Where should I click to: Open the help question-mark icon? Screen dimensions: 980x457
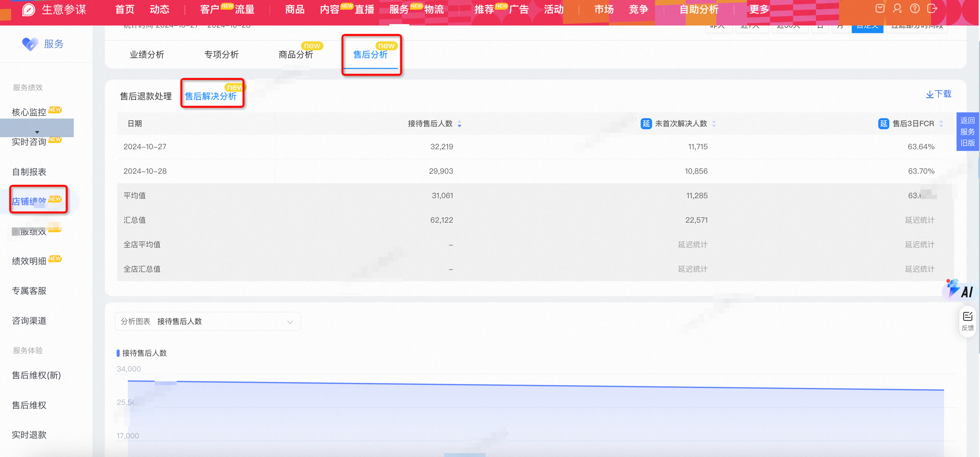(914, 8)
